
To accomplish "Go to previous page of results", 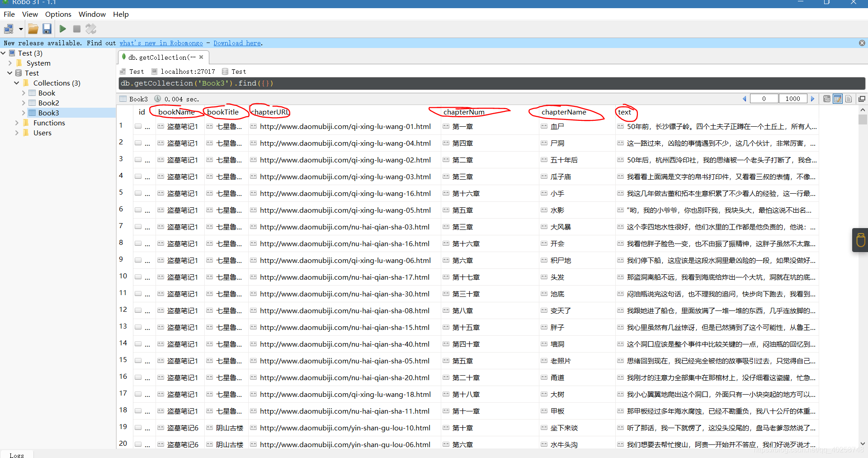I will [x=744, y=99].
